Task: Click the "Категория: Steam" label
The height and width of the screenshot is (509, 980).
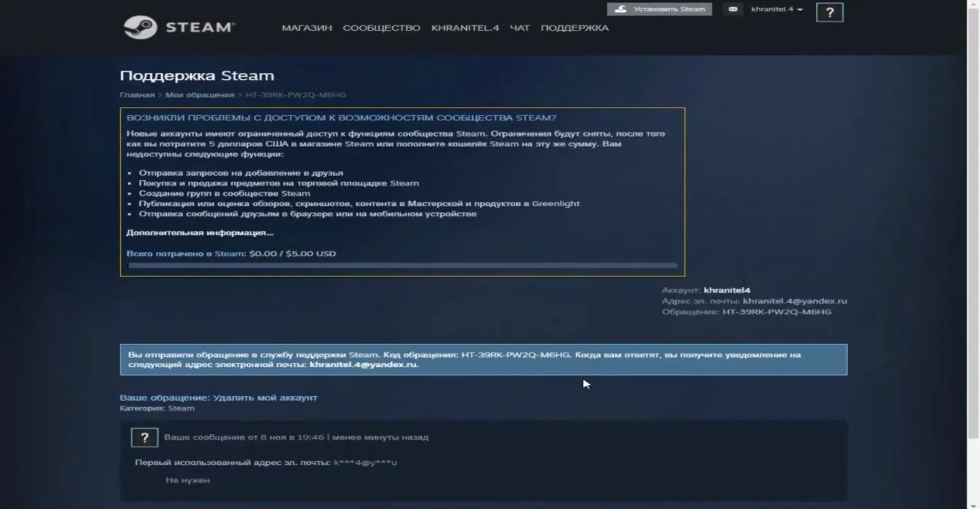Action: tap(157, 408)
